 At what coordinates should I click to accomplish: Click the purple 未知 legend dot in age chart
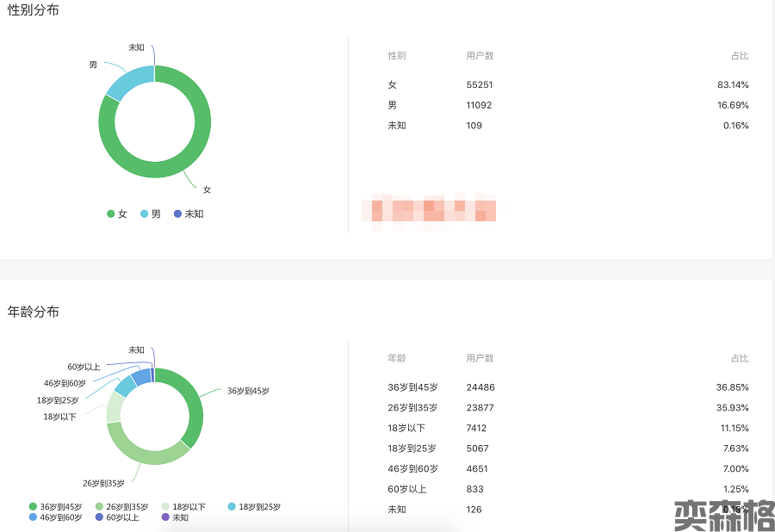[166, 517]
